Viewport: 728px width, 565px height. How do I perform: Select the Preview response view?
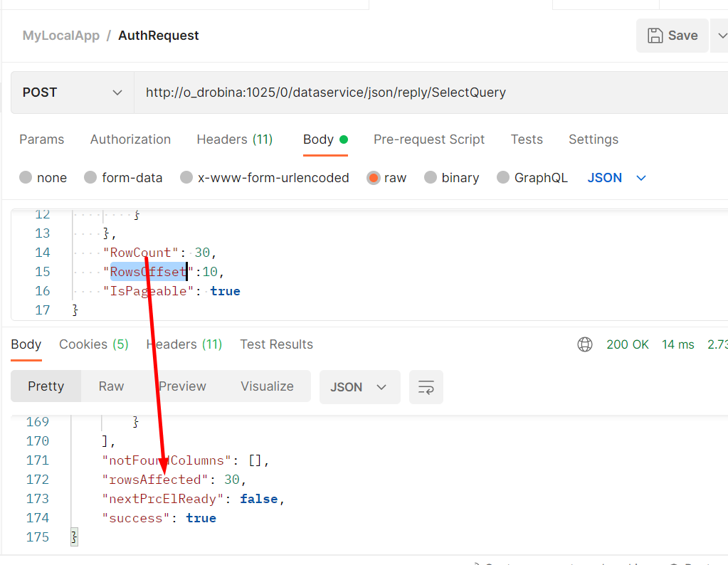click(x=182, y=386)
